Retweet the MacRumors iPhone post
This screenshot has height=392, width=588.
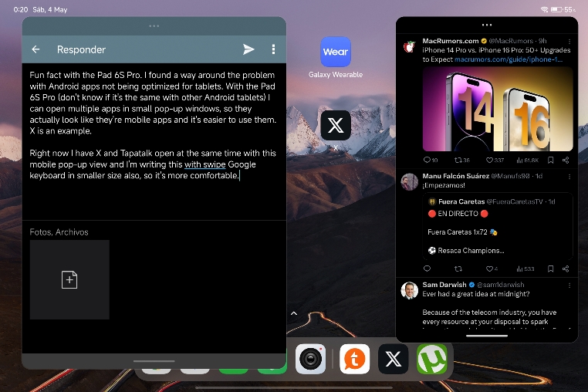(461, 161)
